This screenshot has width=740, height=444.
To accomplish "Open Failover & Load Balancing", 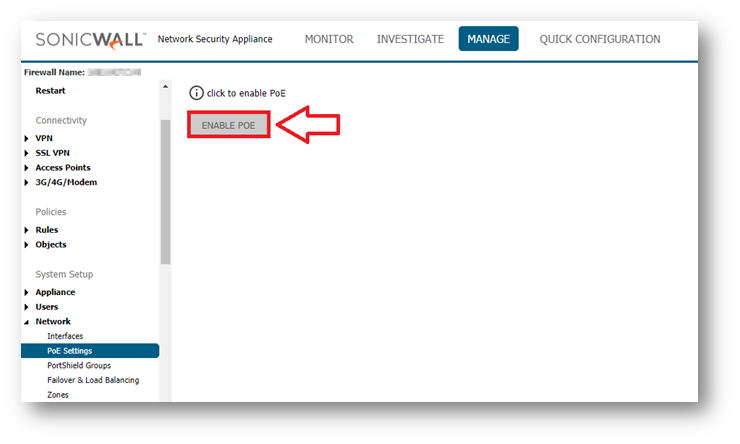I will (93, 380).
